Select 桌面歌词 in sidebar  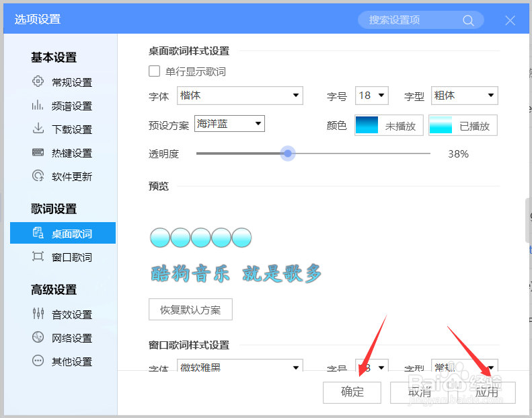(63, 233)
